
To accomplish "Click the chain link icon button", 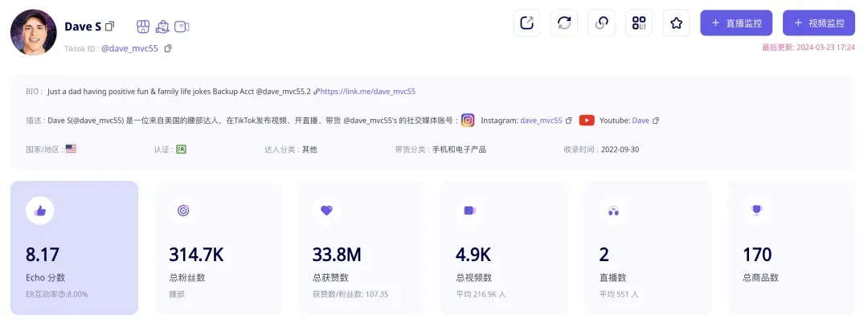I will point(601,22).
